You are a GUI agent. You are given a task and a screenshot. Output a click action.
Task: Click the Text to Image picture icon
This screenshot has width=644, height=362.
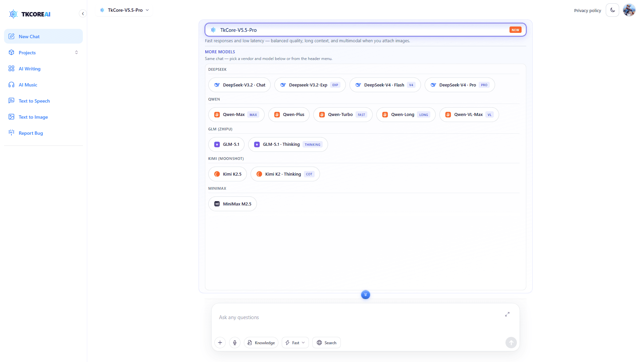[11, 117]
